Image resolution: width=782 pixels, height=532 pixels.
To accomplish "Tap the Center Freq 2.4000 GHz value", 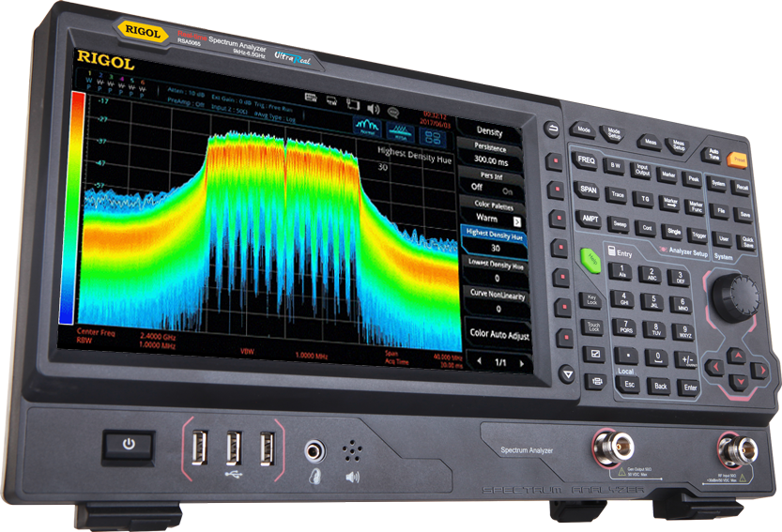I will point(158,336).
